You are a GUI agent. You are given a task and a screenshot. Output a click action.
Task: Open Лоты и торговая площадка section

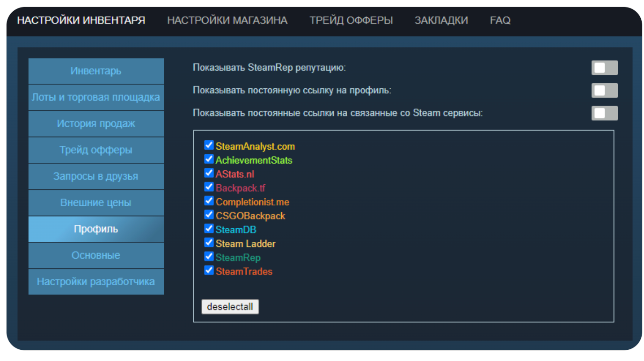pos(96,97)
